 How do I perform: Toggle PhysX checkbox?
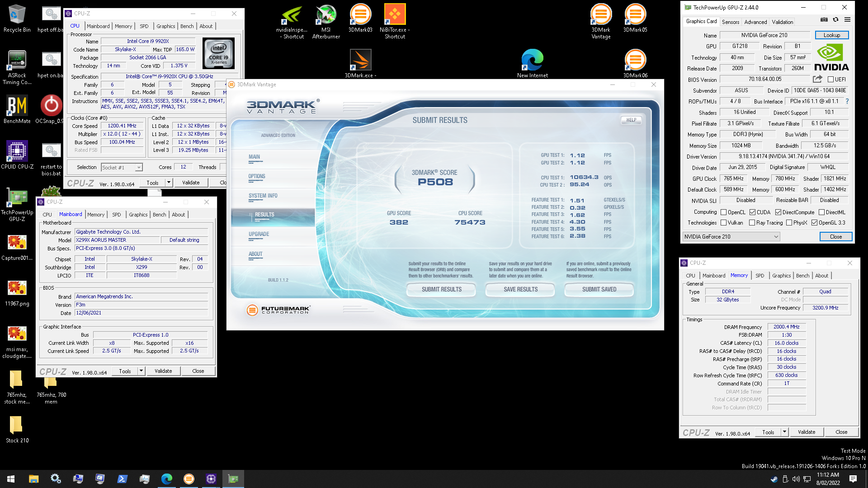[x=789, y=223]
